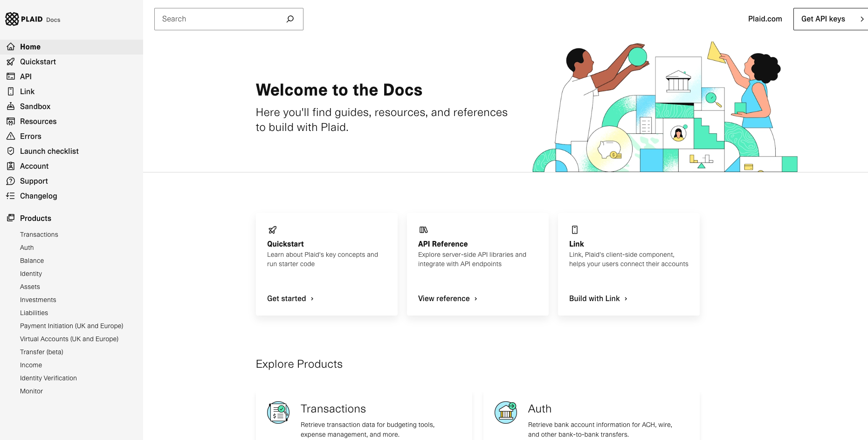Click the Changelog list icon
Viewport: 868px width, 440px height.
click(11, 196)
